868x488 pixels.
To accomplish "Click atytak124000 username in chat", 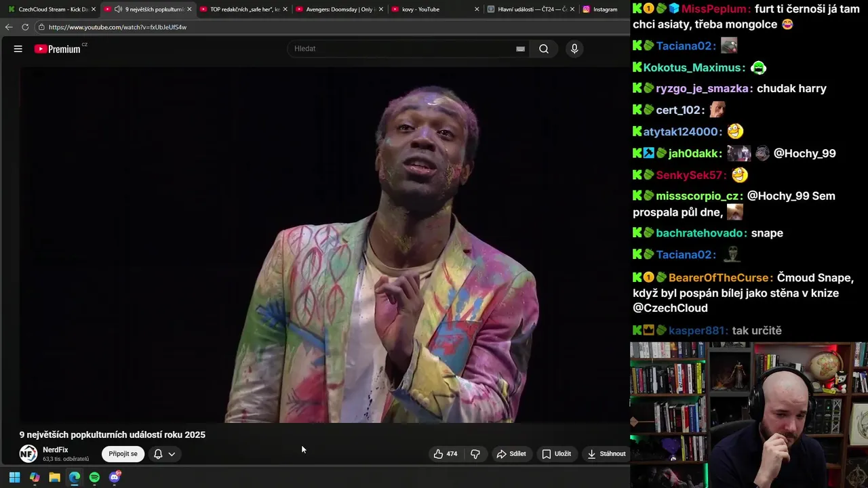I will coord(682,131).
